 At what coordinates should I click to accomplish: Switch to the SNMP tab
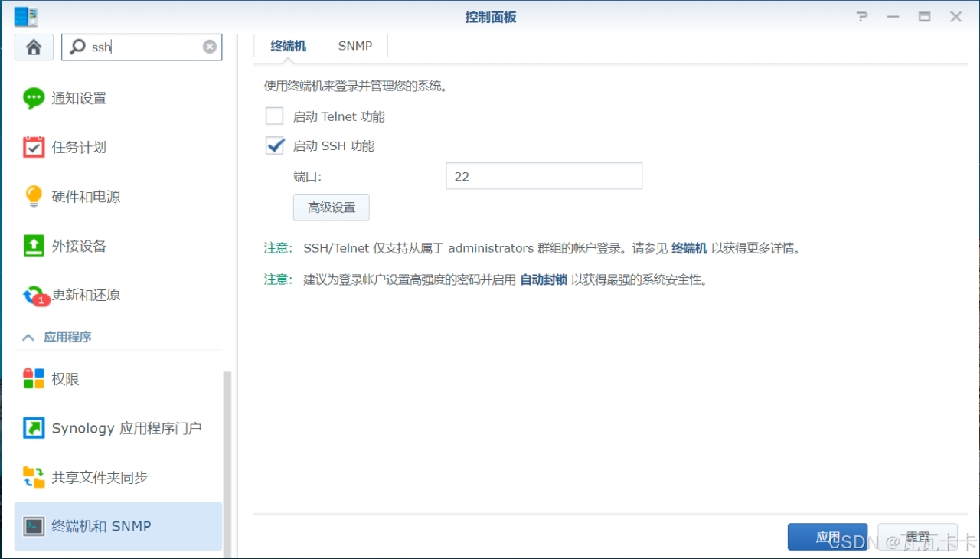pos(355,46)
